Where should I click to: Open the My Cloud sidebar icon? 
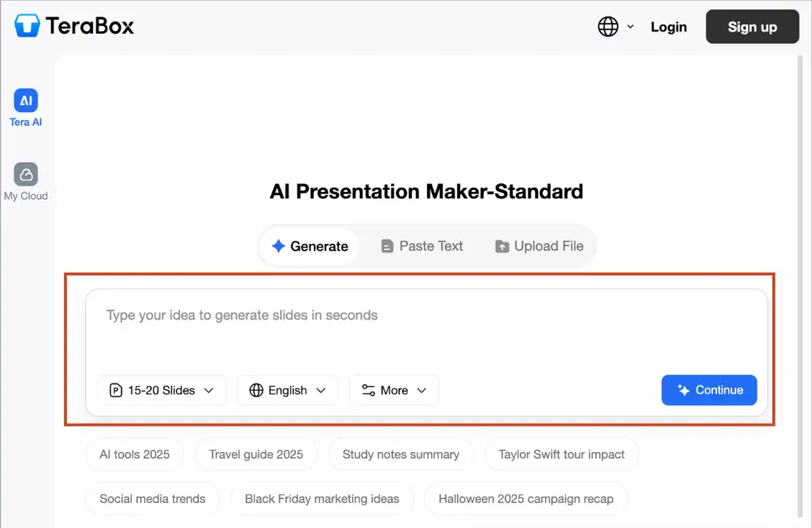point(26,175)
